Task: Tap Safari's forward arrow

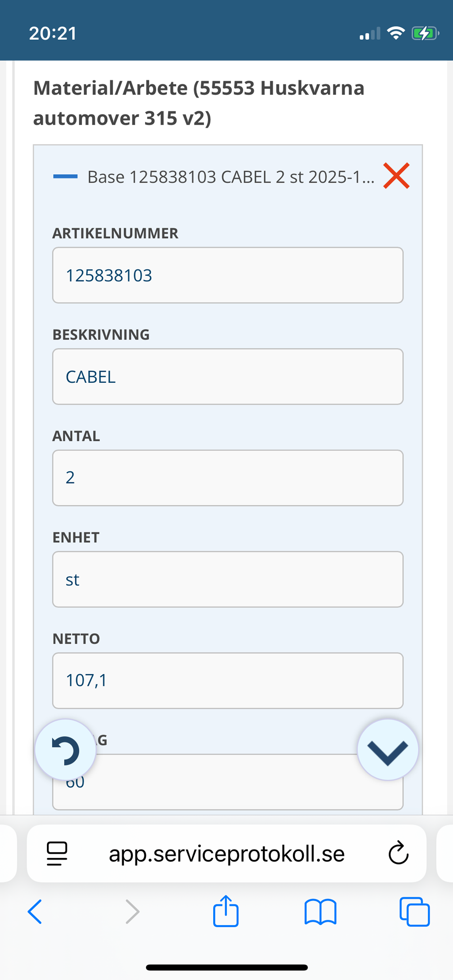Action: (132, 911)
